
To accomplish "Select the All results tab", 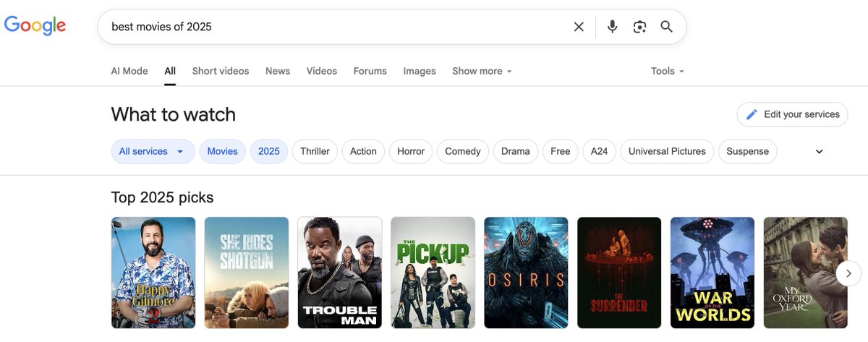I will [x=170, y=71].
